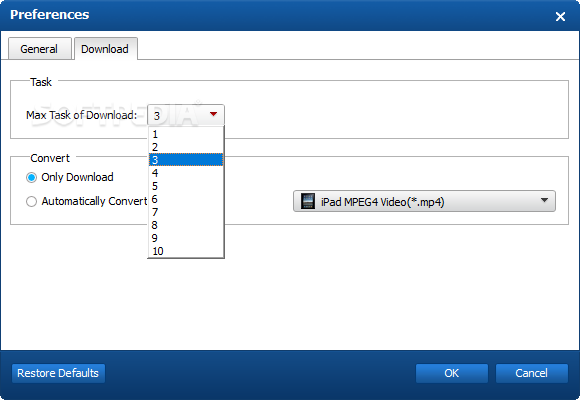Click the Restore Defaults button
580x400 pixels.
[x=58, y=373]
